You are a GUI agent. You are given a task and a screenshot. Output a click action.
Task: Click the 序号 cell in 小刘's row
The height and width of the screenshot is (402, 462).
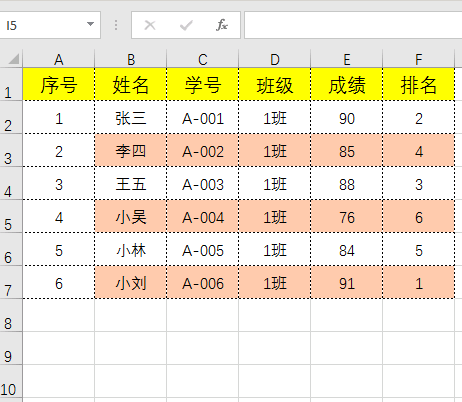59,282
